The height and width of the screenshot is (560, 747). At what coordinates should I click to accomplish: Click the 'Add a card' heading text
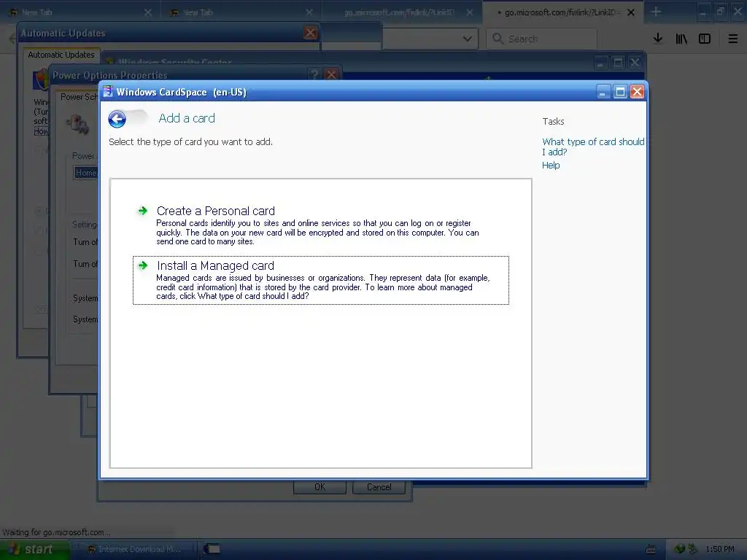pyautogui.click(x=187, y=118)
